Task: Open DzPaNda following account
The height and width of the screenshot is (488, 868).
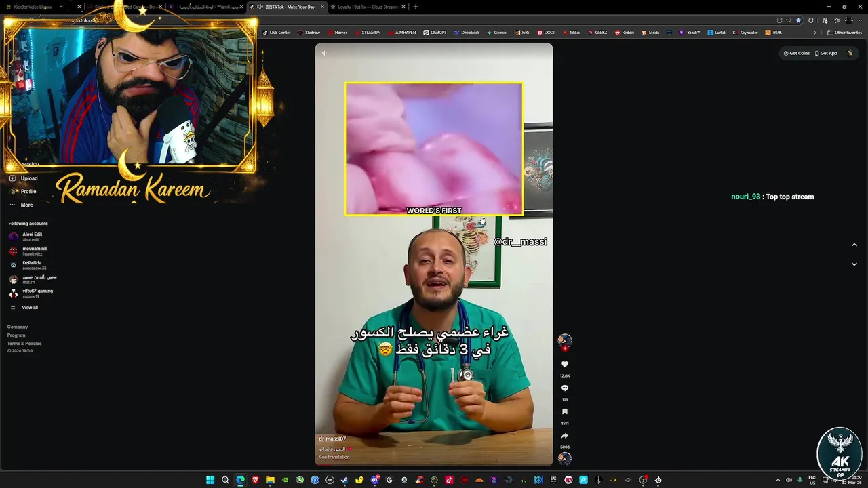Action: pyautogui.click(x=27, y=265)
